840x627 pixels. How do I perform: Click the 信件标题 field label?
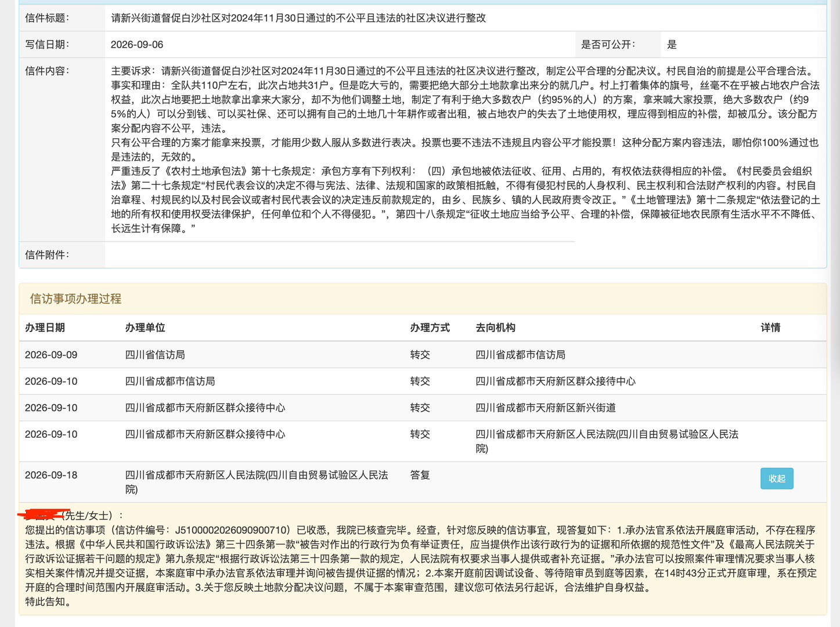(x=47, y=18)
